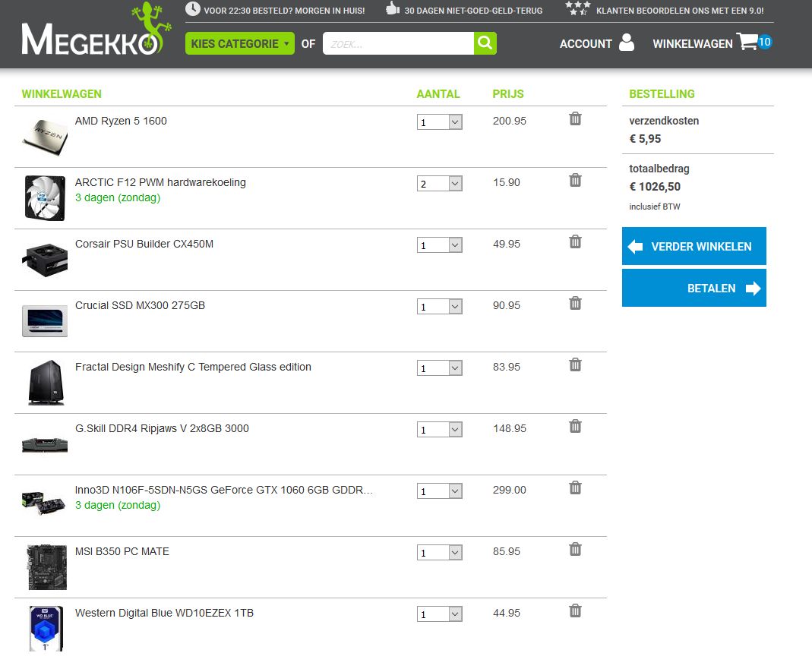This screenshot has height=672, width=812.
Task: Click the MSI motherboard thumbnail
Action: [47, 567]
